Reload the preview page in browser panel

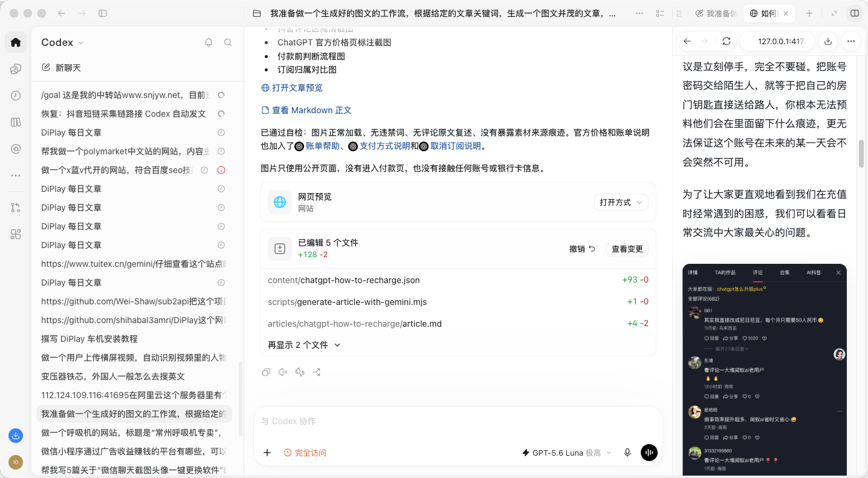pos(727,41)
